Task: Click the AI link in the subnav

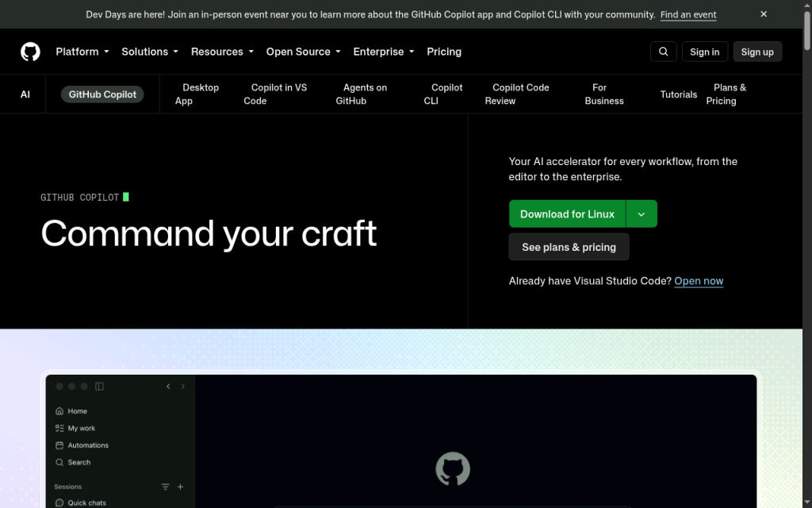Action: tap(25, 94)
